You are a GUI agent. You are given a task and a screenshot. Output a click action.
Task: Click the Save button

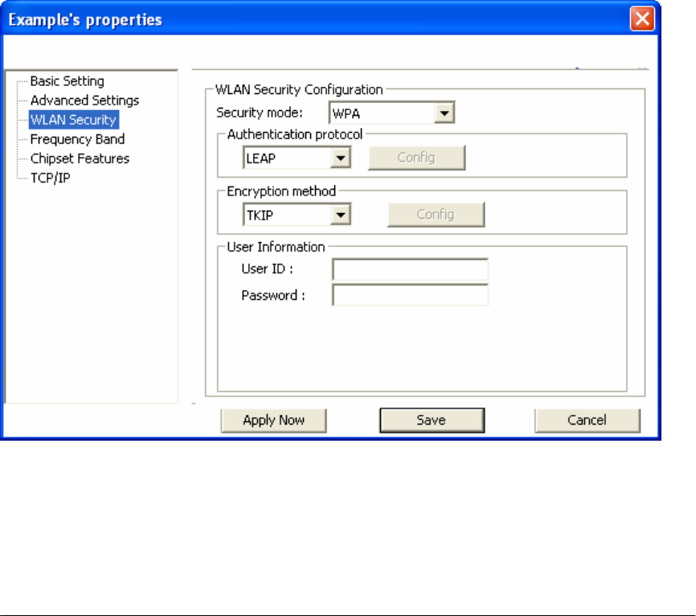[432, 420]
